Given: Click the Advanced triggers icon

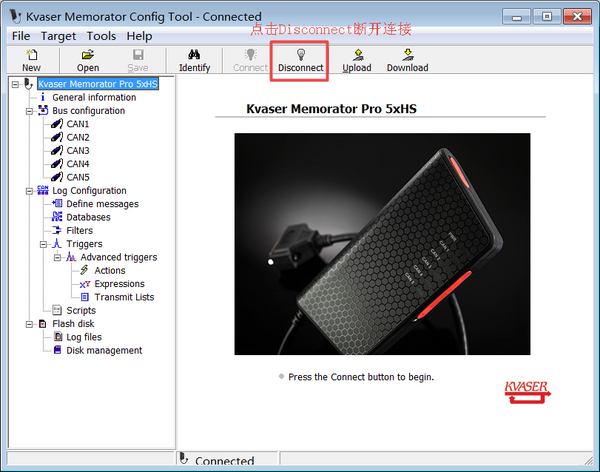Looking at the screenshot, I should tap(71, 257).
